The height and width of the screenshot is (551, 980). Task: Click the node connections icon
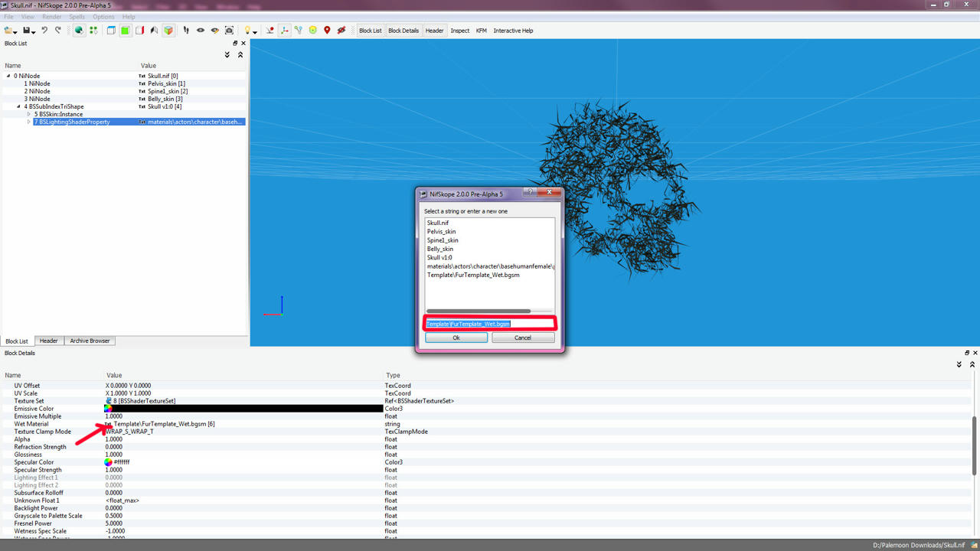[299, 31]
